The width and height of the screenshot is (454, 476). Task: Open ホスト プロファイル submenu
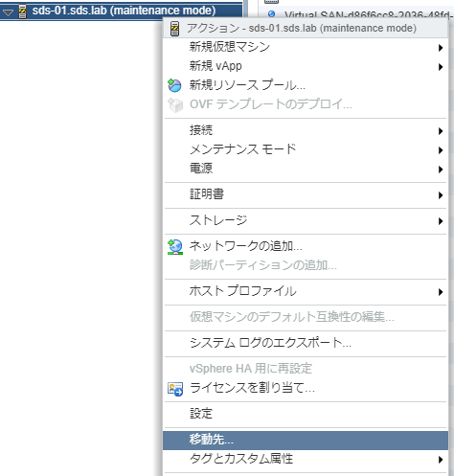point(306,291)
